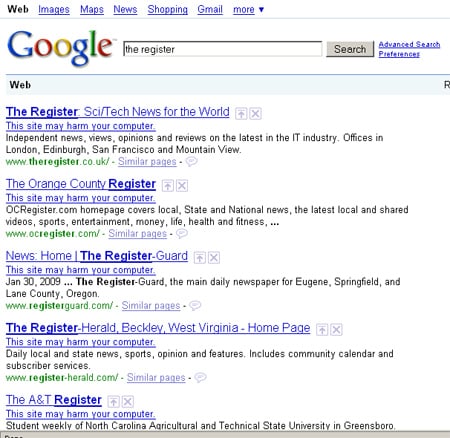Open Similar pages for registerguard.com
Image resolution: width=450 pixels, height=438 pixels.
click(x=151, y=306)
